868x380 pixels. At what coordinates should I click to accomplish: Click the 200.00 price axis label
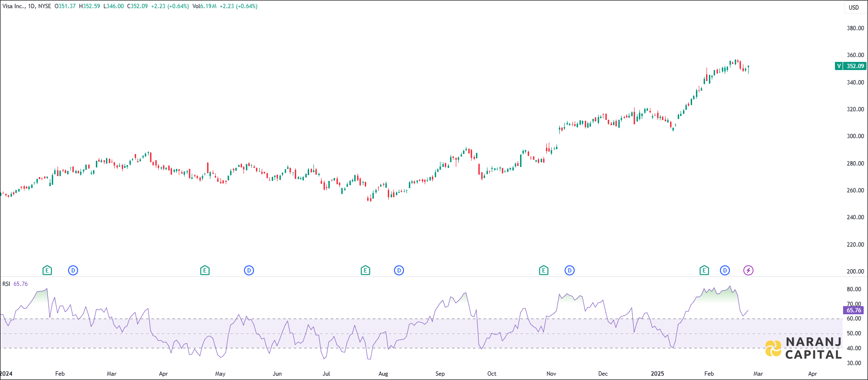coord(855,272)
